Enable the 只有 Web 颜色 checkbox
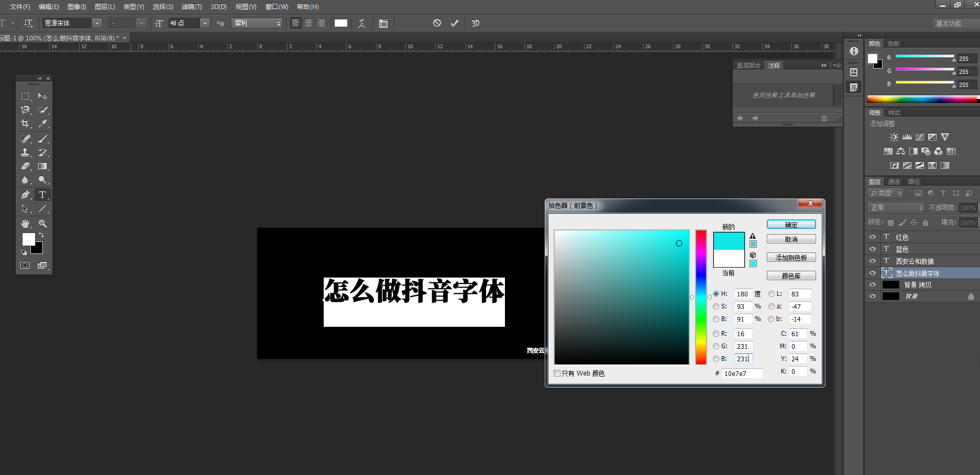The width and height of the screenshot is (980, 475). coord(557,373)
